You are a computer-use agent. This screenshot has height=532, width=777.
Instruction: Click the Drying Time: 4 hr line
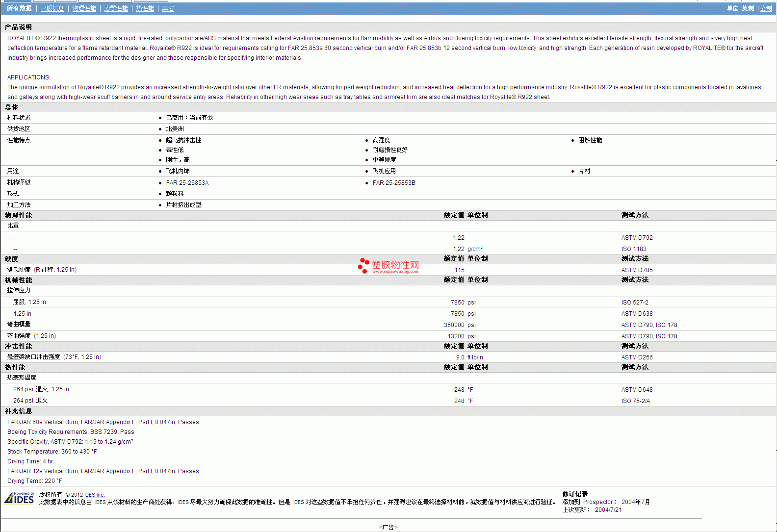pos(30,461)
